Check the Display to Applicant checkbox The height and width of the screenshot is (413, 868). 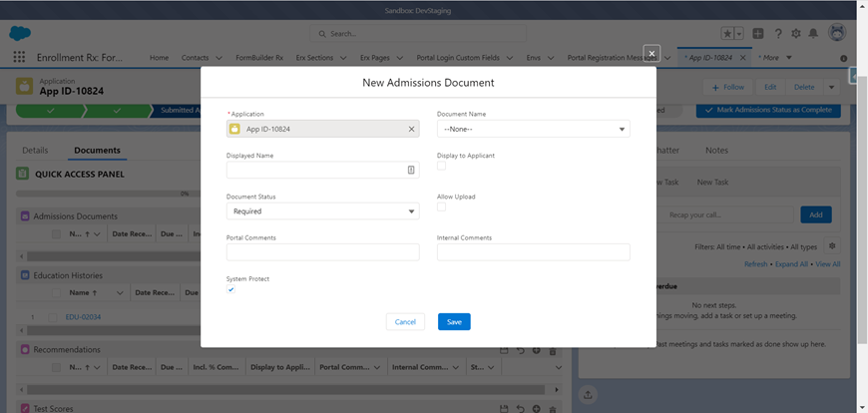[442, 166]
